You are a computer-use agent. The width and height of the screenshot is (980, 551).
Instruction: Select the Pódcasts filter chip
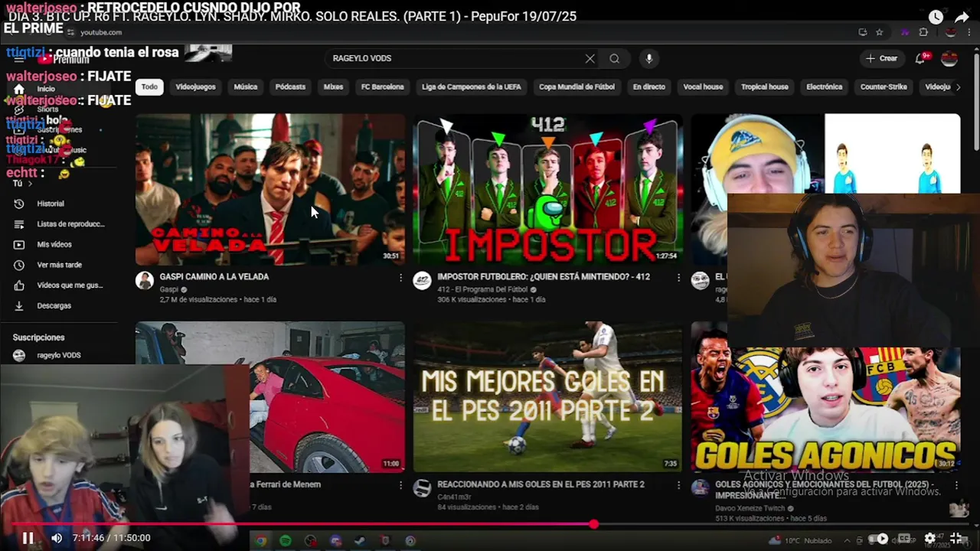point(290,86)
